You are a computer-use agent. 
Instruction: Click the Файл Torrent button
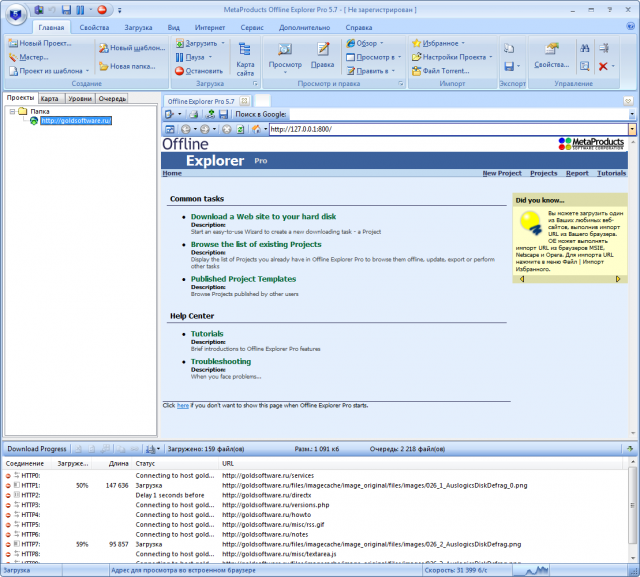[441, 71]
